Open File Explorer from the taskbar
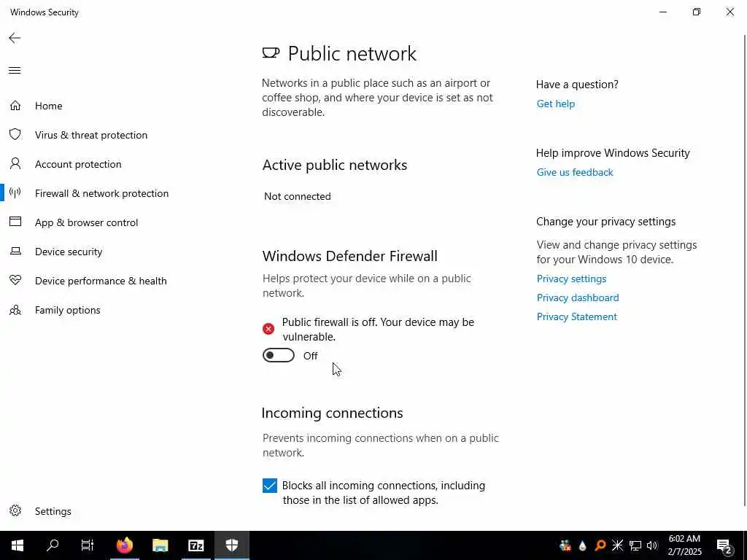This screenshot has width=747, height=560. [x=160, y=545]
